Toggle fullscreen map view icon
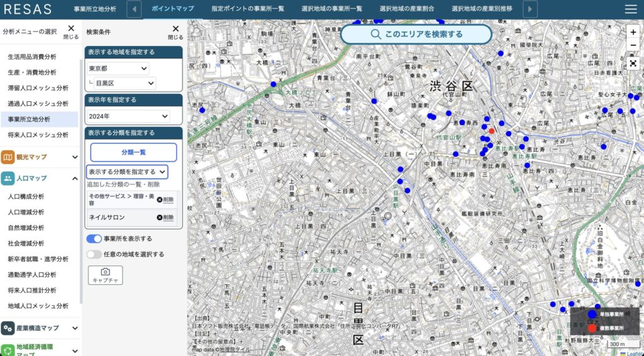This screenshot has width=644, height=356. [x=633, y=63]
